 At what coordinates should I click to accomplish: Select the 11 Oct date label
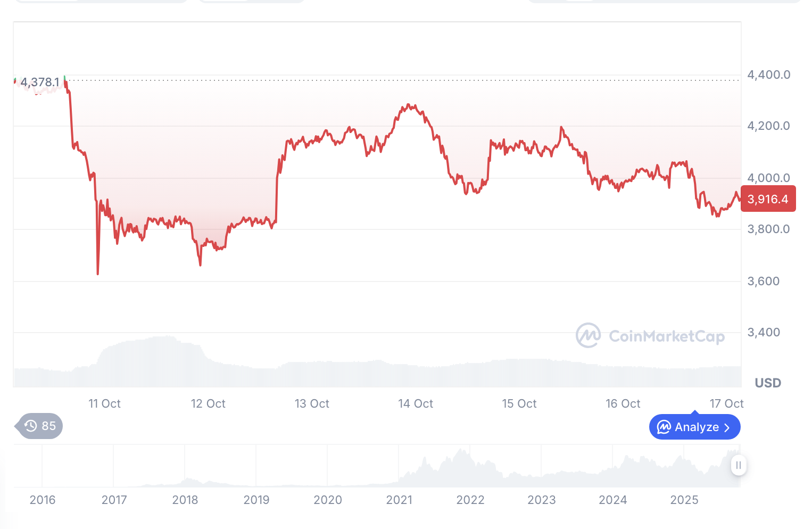coord(104,404)
